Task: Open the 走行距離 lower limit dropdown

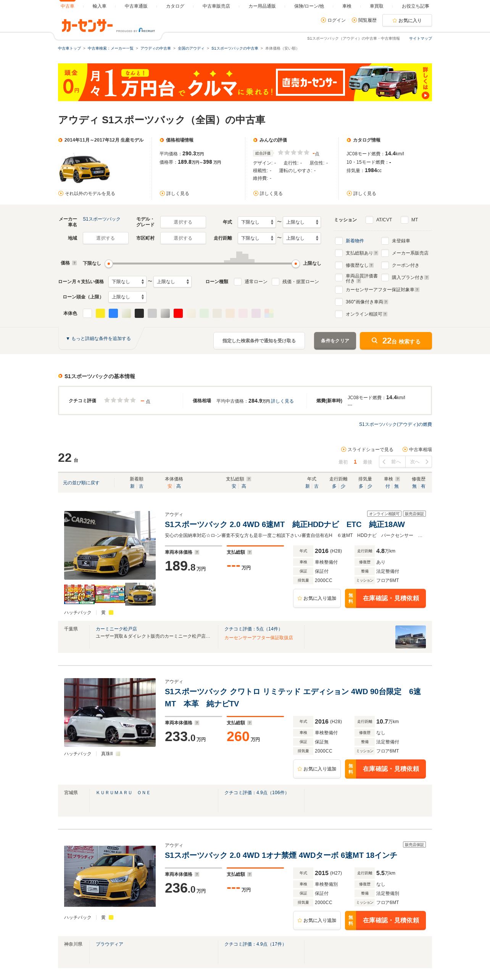Action: pyautogui.click(x=257, y=238)
